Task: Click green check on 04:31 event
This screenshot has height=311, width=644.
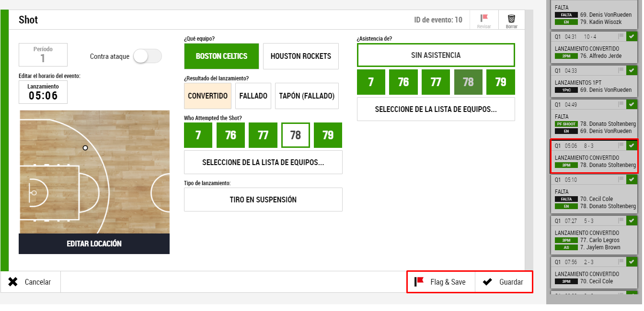Action: pyautogui.click(x=632, y=36)
